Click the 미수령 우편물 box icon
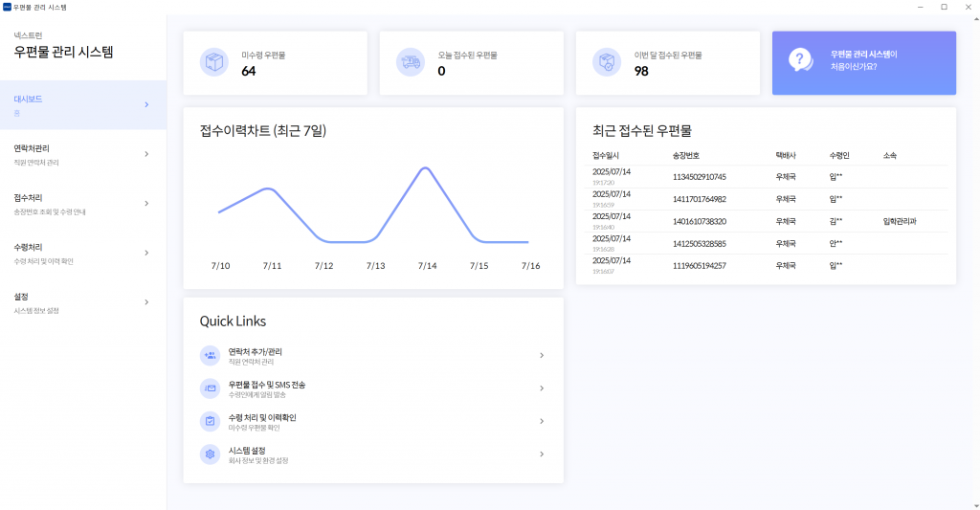The width and height of the screenshot is (980, 510). [x=214, y=62]
